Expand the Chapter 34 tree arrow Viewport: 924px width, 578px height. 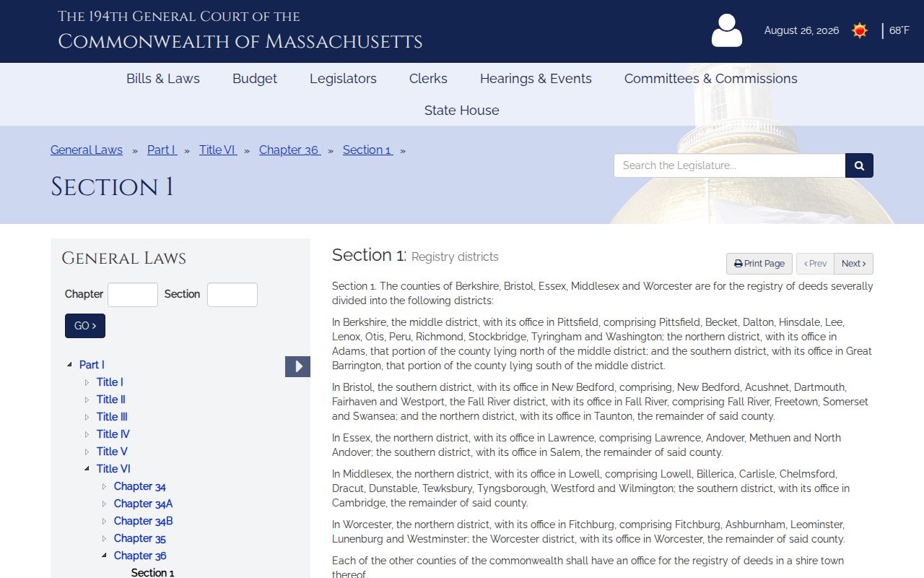pyautogui.click(x=104, y=486)
